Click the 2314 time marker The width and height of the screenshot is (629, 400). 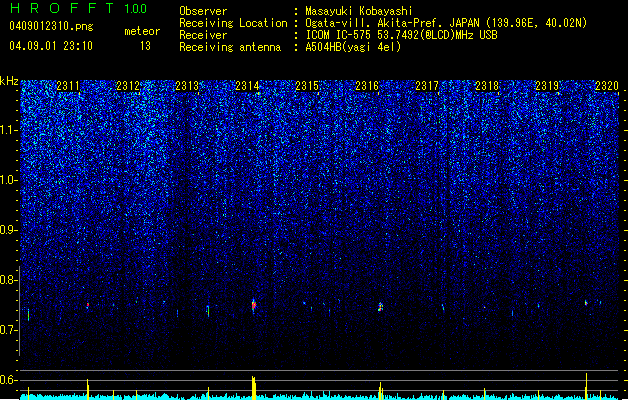[248, 86]
